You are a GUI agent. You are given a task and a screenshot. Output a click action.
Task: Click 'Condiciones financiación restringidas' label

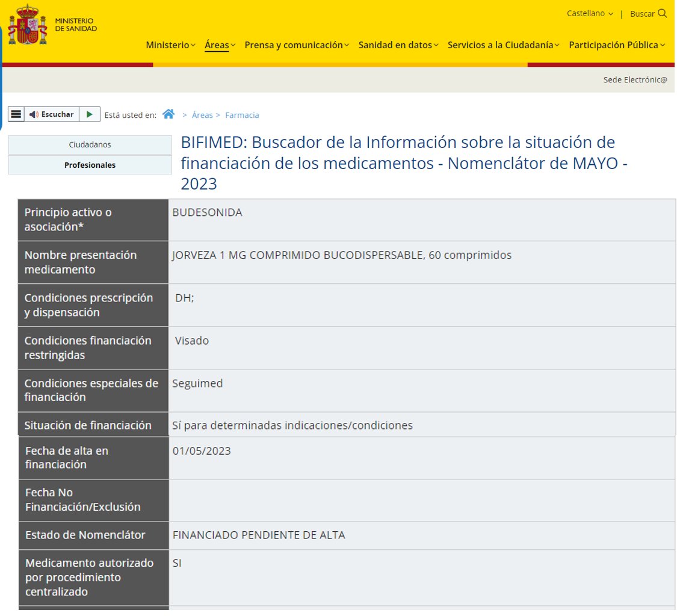coord(88,348)
